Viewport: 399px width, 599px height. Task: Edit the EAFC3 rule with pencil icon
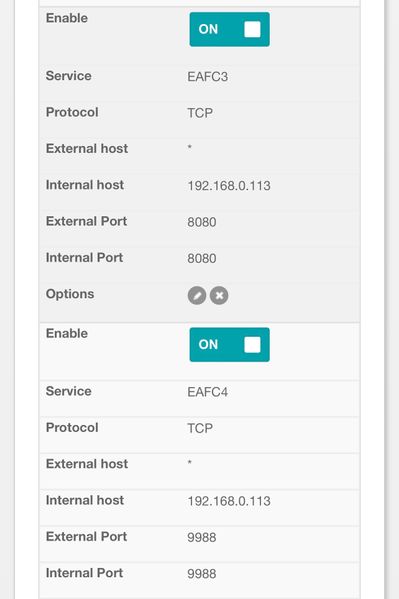tap(197, 296)
